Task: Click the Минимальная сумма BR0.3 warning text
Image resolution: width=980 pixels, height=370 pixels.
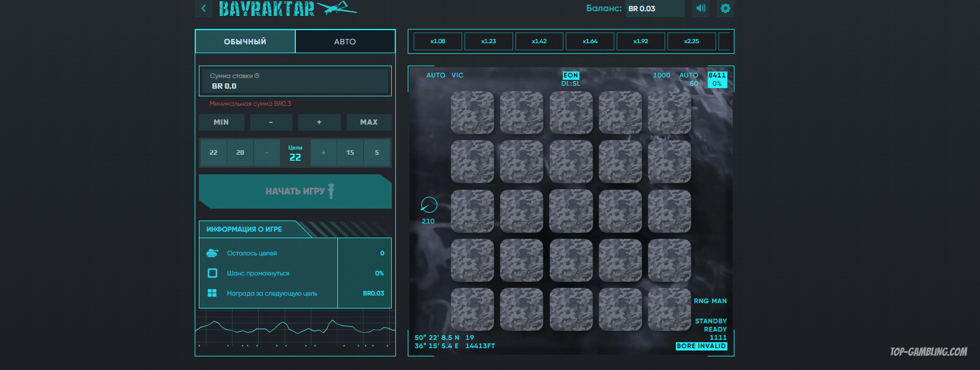Action: (250, 103)
